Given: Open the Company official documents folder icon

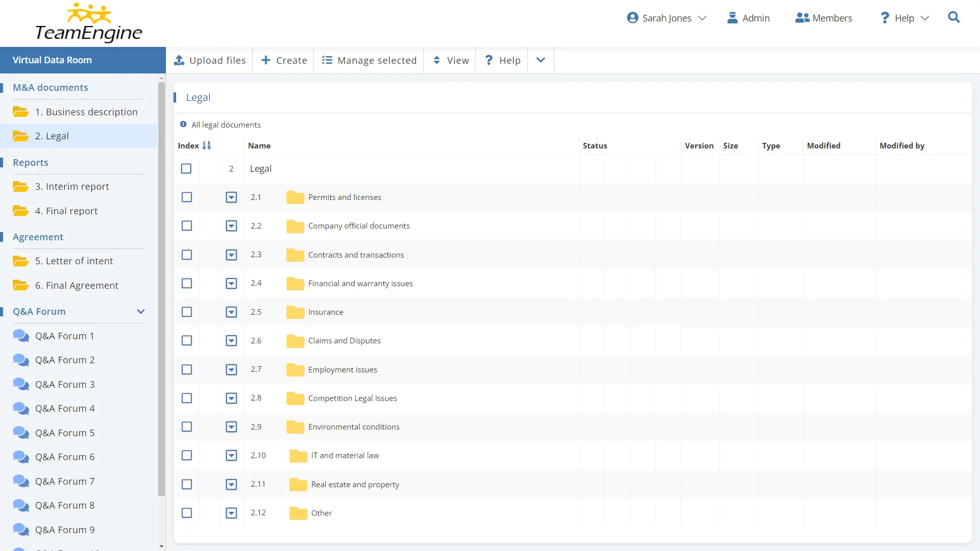Looking at the screenshot, I should tap(295, 226).
